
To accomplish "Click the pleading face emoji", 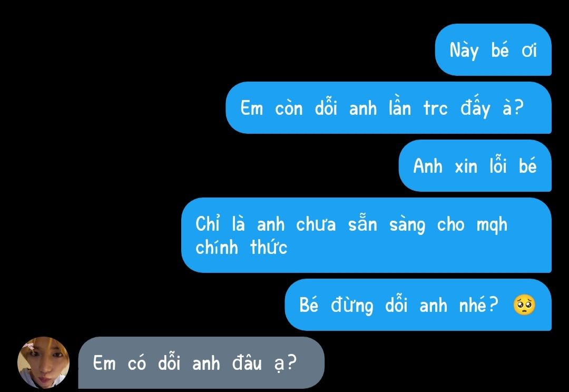I will (x=524, y=305).
